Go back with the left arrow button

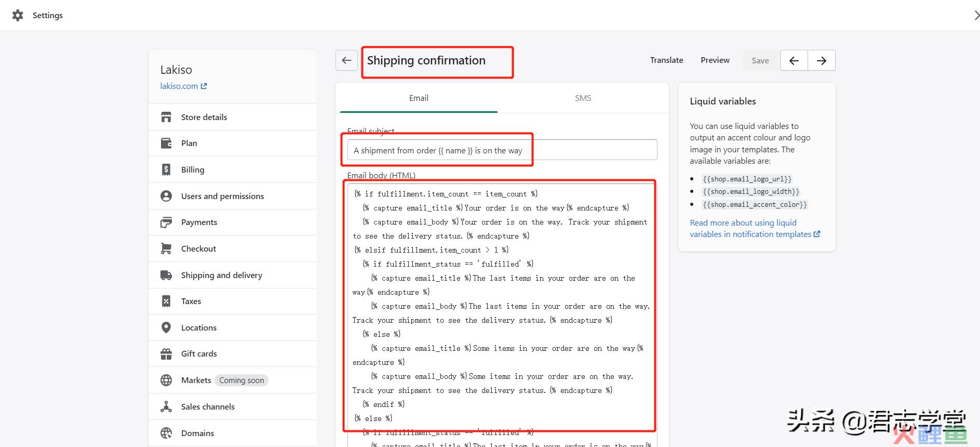tap(346, 60)
